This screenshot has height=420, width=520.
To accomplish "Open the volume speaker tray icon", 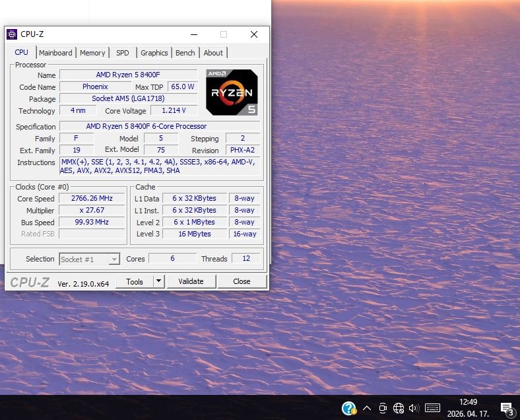I will (414, 408).
